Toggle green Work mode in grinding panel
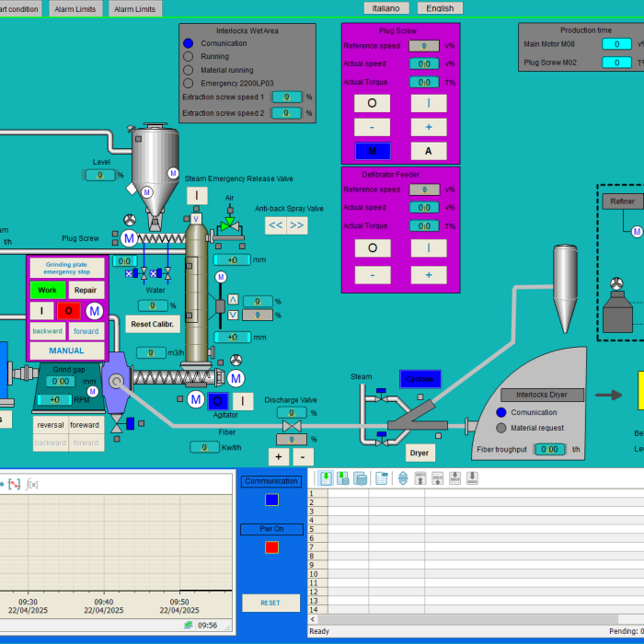This screenshot has height=644, width=644. click(x=47, y=290)
